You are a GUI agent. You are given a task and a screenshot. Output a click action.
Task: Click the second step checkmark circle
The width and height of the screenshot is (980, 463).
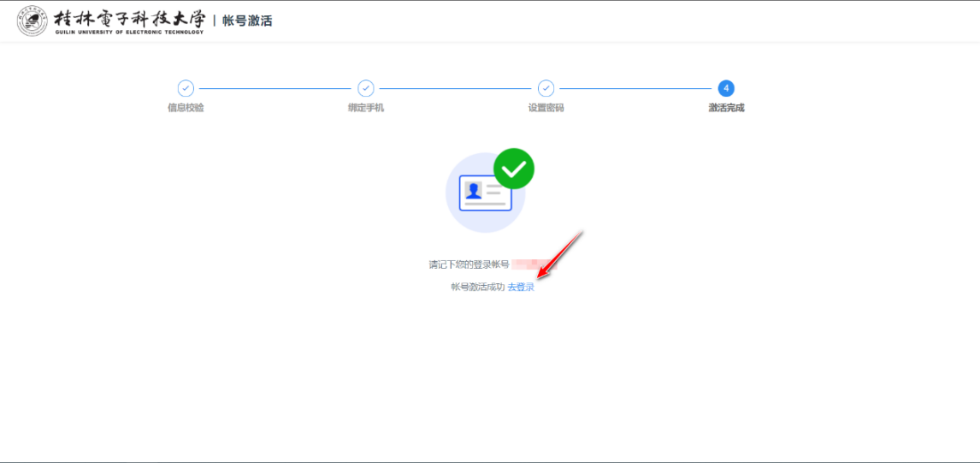tap(366, 88)
